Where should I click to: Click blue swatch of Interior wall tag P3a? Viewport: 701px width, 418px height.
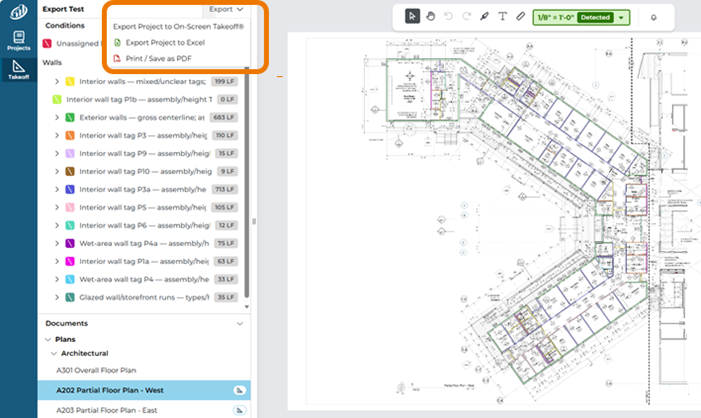70,190
